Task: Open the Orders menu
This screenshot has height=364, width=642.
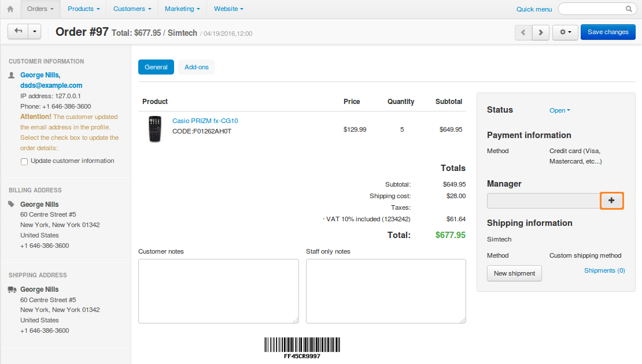Action: tap(40, 9)
